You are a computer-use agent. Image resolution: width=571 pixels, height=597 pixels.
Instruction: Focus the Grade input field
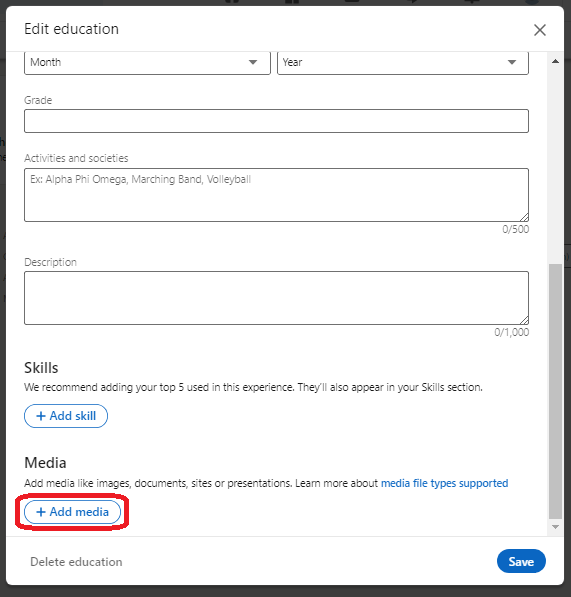coord(276,121)
